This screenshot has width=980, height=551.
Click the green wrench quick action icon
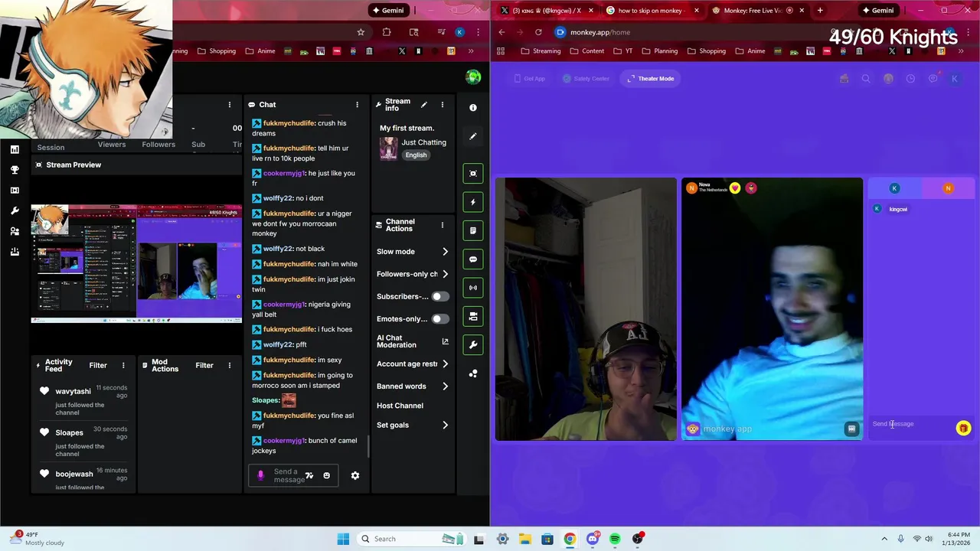coord(473,345)
